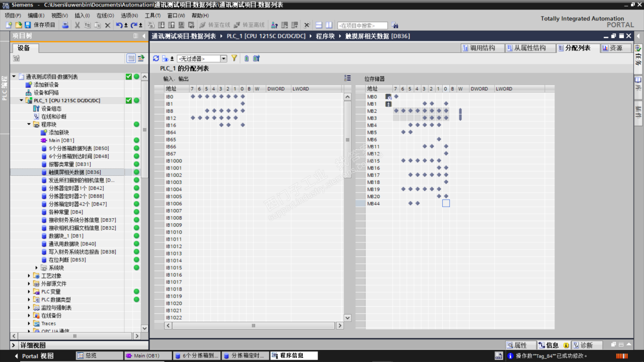Collapse the 程序块 folder
Screen dimensions: 644x362
(29, 124)
